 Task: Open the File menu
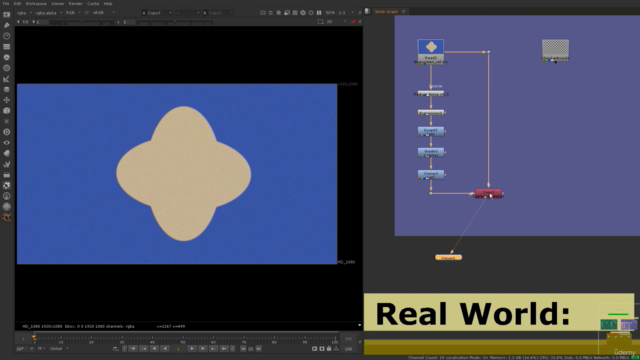click(x=6, y=4)
